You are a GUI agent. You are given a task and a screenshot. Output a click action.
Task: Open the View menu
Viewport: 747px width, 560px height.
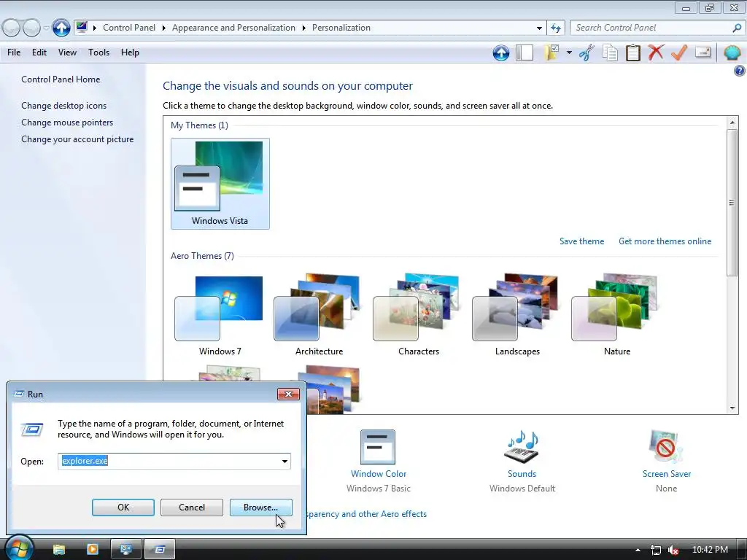click(x=67, y=52)
